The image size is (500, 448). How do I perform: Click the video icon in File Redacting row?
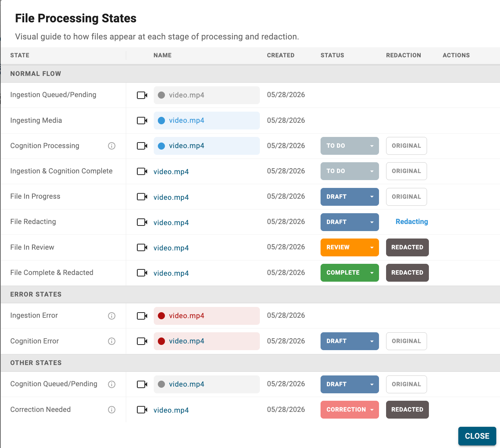[x=142, y=222]
